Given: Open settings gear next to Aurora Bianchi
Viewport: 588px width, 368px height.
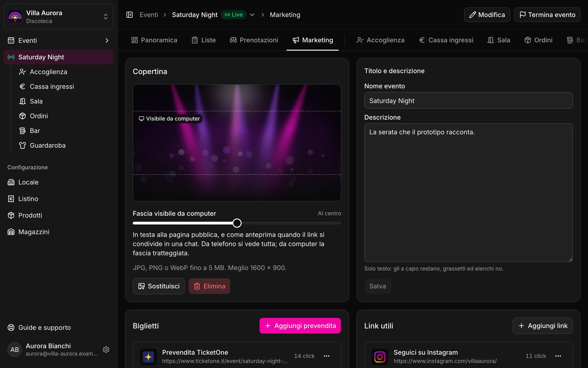Looking at the screenshot, I should (106, 350).
